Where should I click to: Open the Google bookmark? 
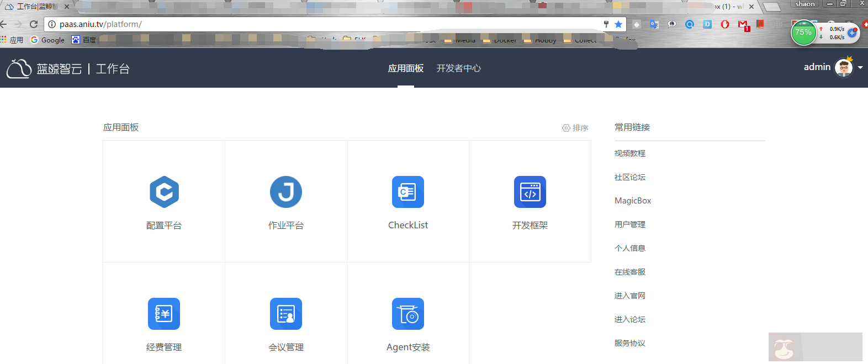click(x=47, y=40)
